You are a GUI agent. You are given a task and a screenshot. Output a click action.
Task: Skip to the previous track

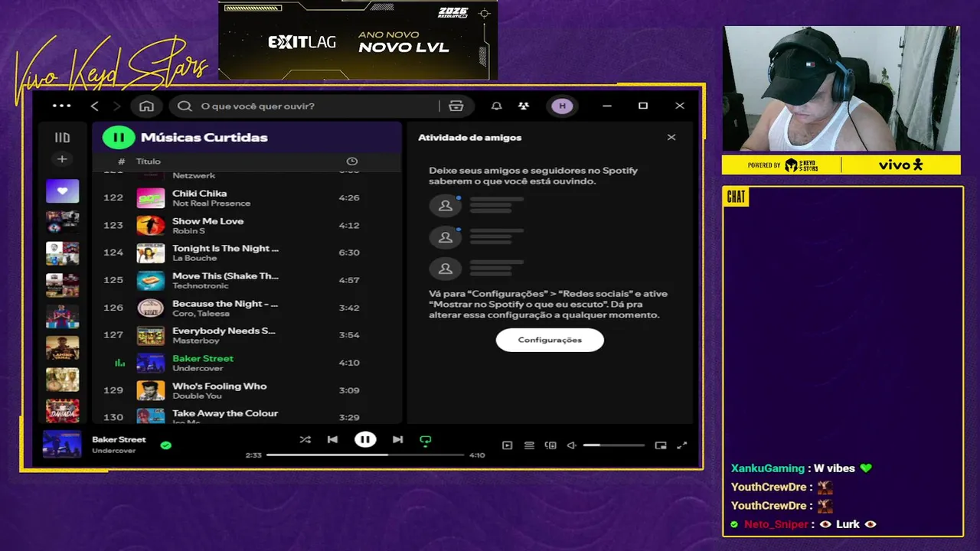[332, 440]
